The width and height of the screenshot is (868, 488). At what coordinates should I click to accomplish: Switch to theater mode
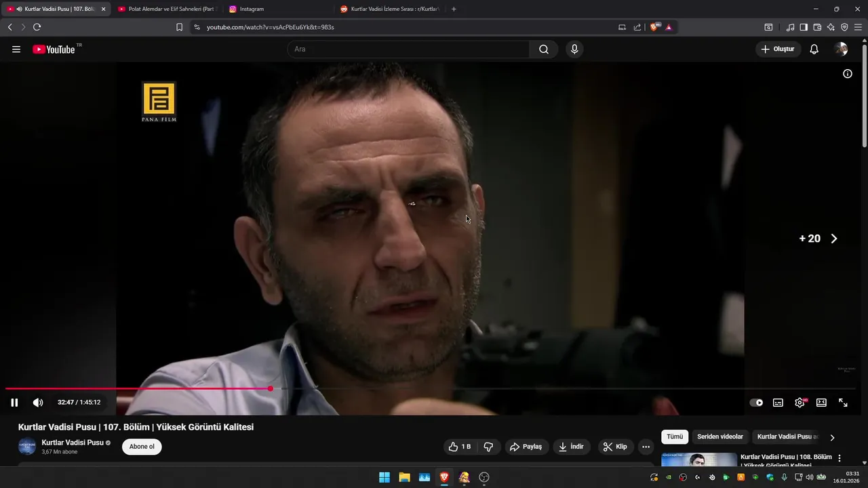pos(821,403)
